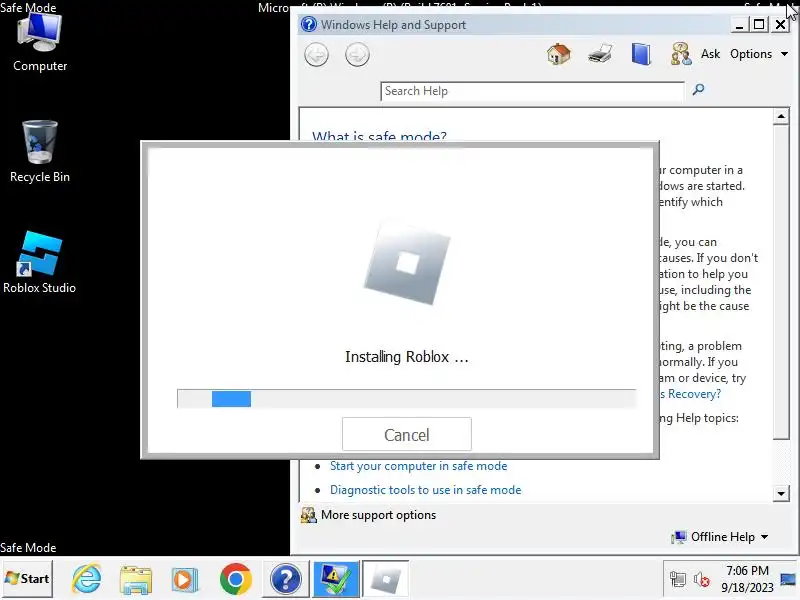Click the Windows Help and Support title icon
Viewport: 800px width, 600px height.
coord(309,24)
